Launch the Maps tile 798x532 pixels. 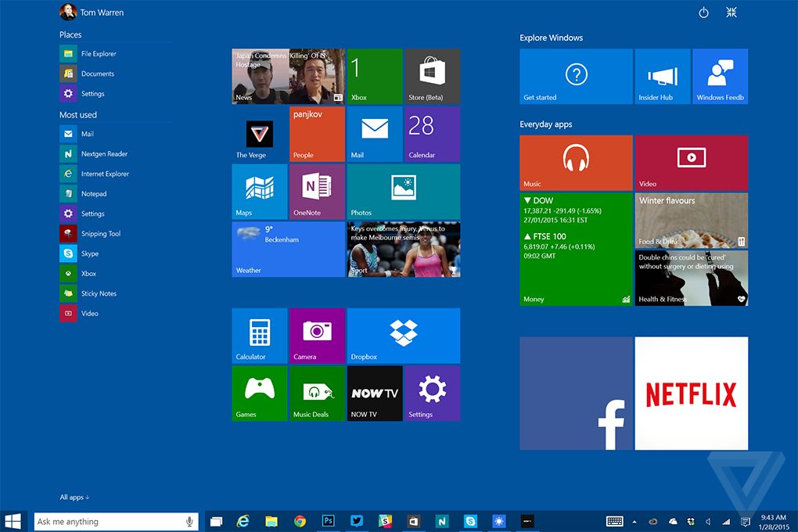(260, 192)
